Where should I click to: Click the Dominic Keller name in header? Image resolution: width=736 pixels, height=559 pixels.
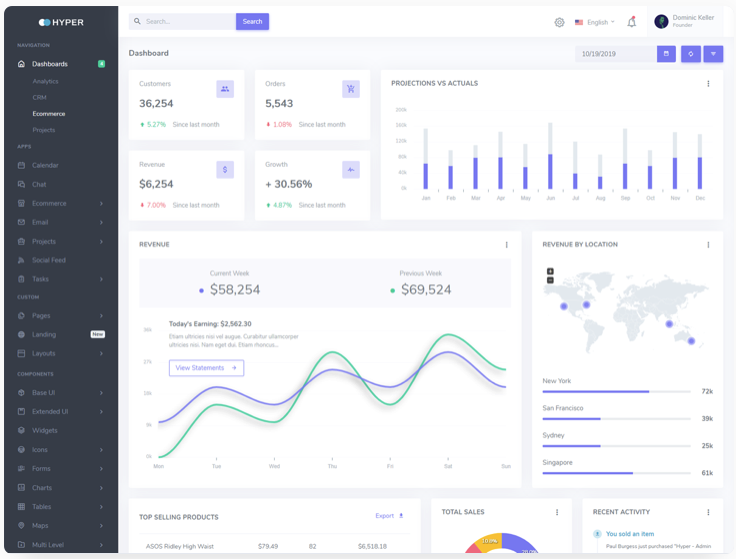[693, 17]
